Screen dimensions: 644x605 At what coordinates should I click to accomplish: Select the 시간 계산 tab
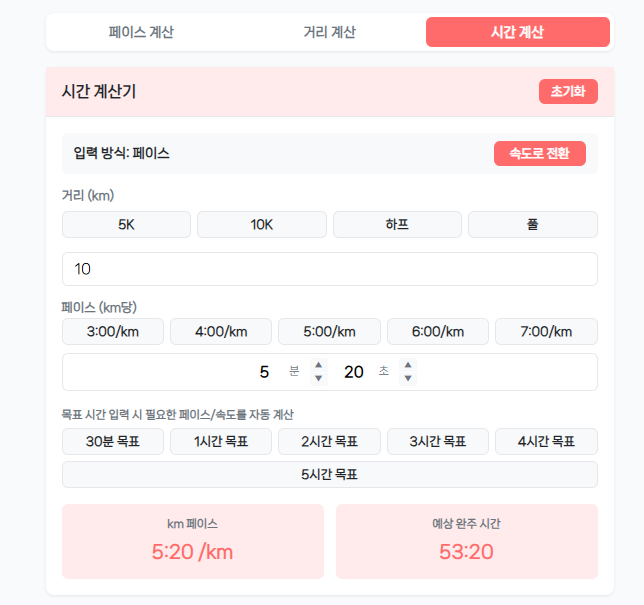pos(517,32)
